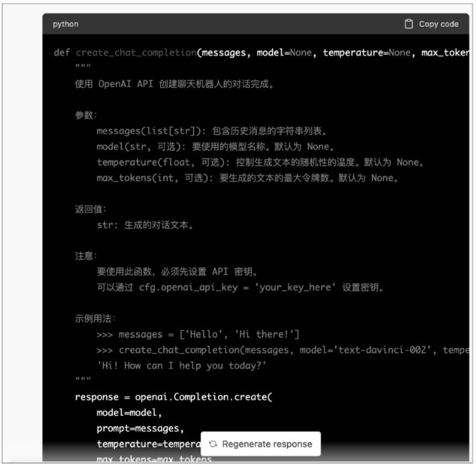Click the max_tokens(int, 可选) parameter line
This screenshot has width=476, height=464.
click(247, 178)
